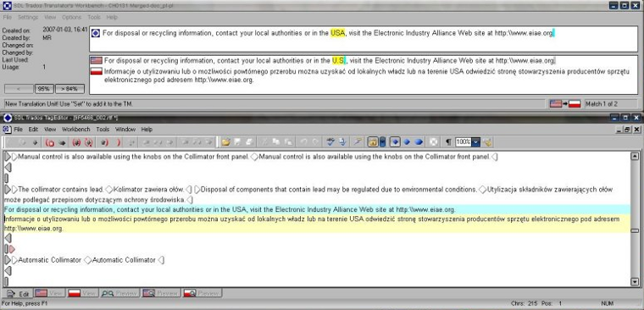
Task: Switch to the Polish flag View tab
Action: (81, 293)
